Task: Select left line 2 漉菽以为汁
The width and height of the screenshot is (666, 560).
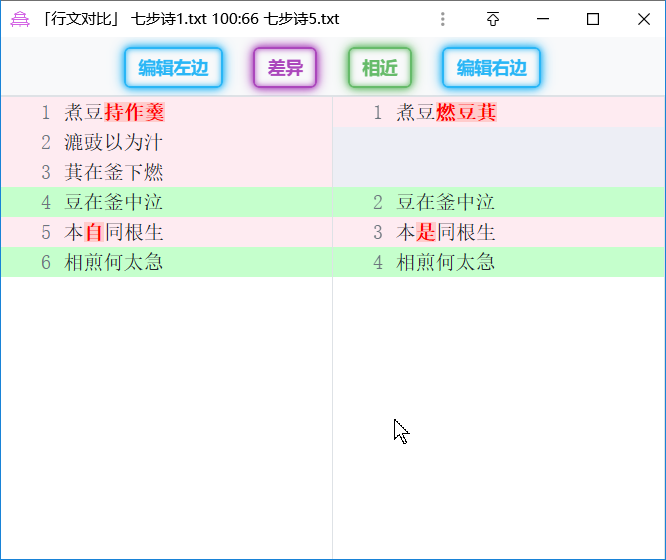Action: pyautogui.click(x=114, y=142)
